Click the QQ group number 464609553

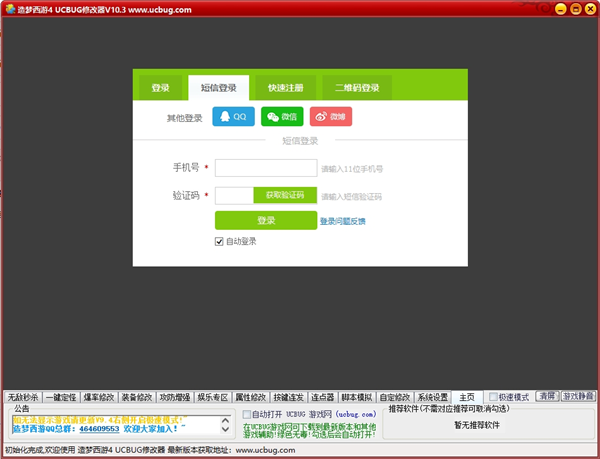pos(99,429)
